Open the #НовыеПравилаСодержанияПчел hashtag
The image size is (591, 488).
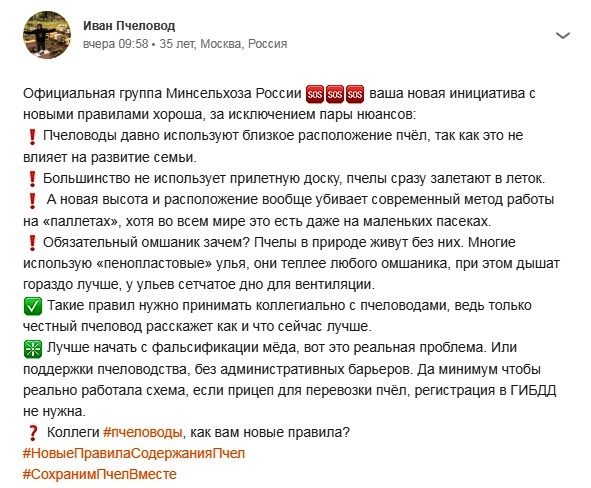click(x=134, y=453)
